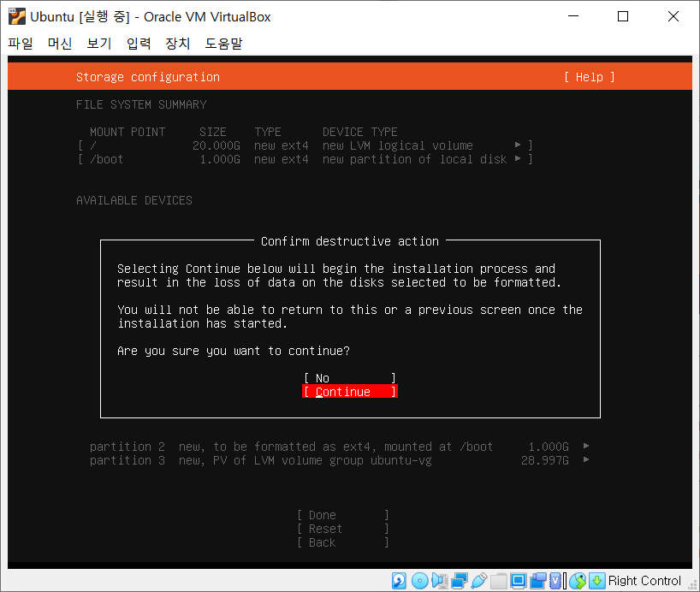This screenshot has height=592, width=700.
Task: Click the Help button in header
Action: (x=590, y=77)
